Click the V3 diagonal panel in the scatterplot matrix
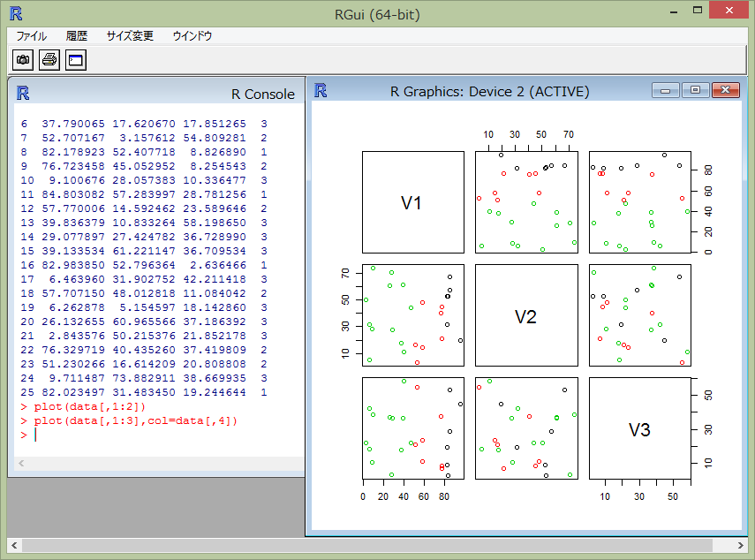 [640, 429]
